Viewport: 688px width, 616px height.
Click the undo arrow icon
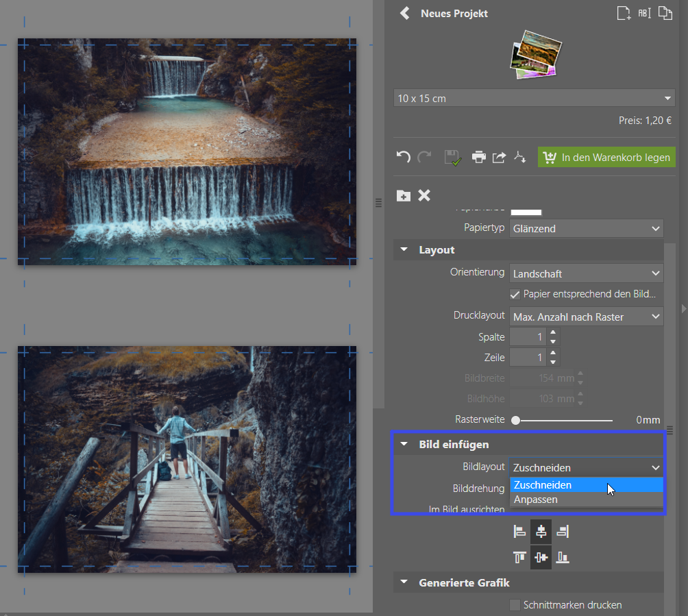pyautogui.click(x=404, y=157)
